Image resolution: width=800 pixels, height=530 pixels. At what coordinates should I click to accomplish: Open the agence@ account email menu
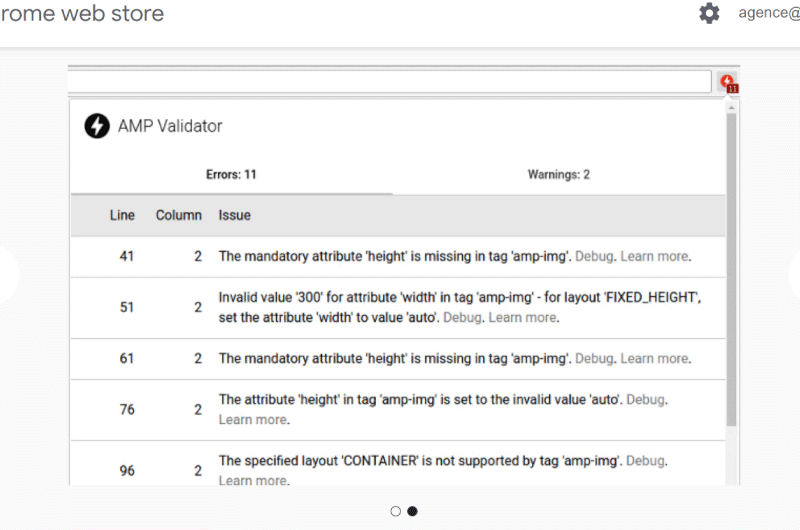(x=769, y=13)
